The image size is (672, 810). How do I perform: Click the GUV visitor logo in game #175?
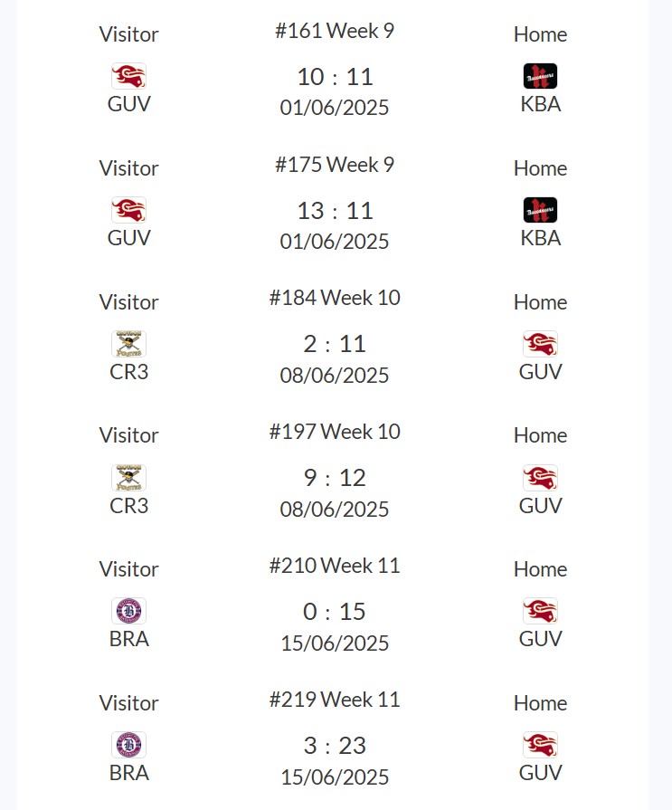[128, 210]
